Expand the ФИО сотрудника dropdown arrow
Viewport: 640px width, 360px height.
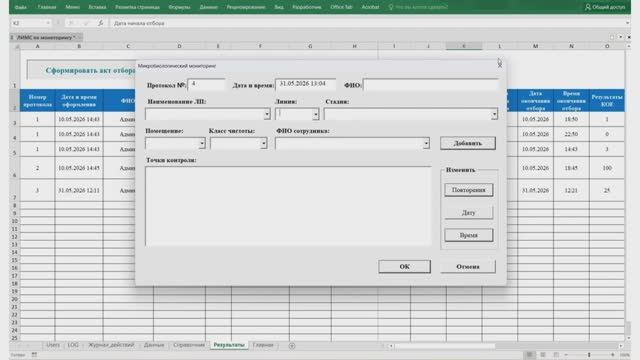tap(426, 143)
